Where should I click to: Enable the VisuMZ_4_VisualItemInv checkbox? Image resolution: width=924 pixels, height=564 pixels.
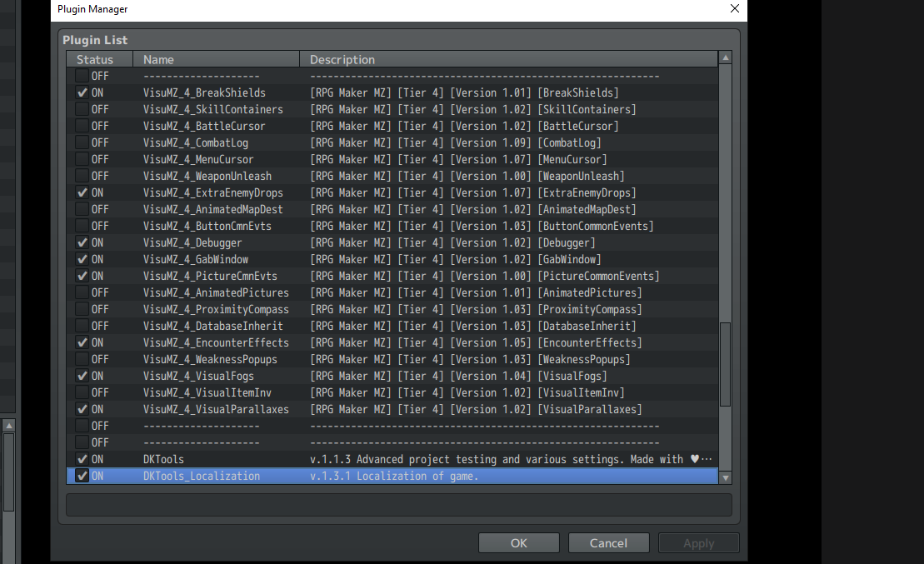(82, 392)
